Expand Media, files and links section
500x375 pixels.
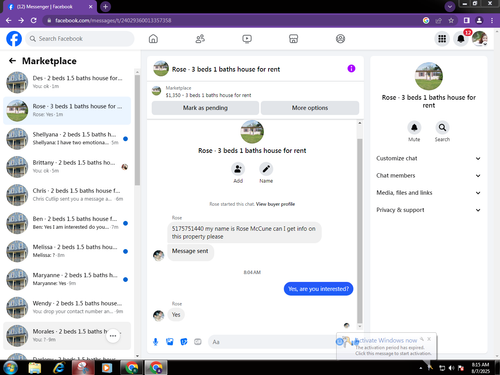pos(429,193)
